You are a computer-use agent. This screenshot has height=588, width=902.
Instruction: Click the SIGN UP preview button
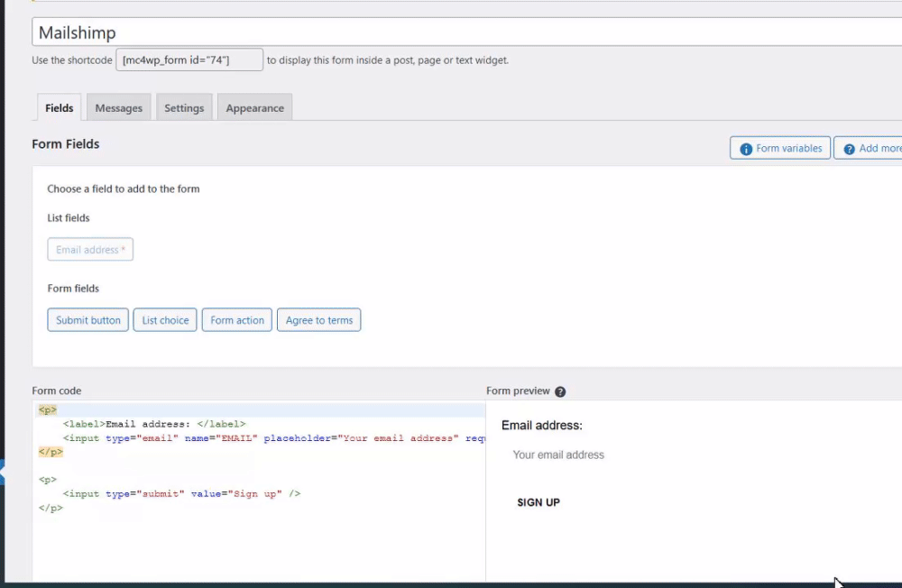pyautogui.click(x=538, y=502)
